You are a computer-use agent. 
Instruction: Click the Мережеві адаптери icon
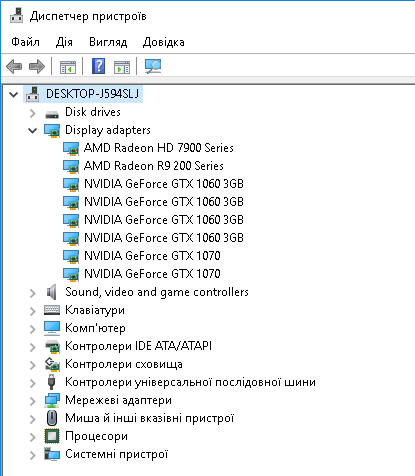tap(52, 400)
